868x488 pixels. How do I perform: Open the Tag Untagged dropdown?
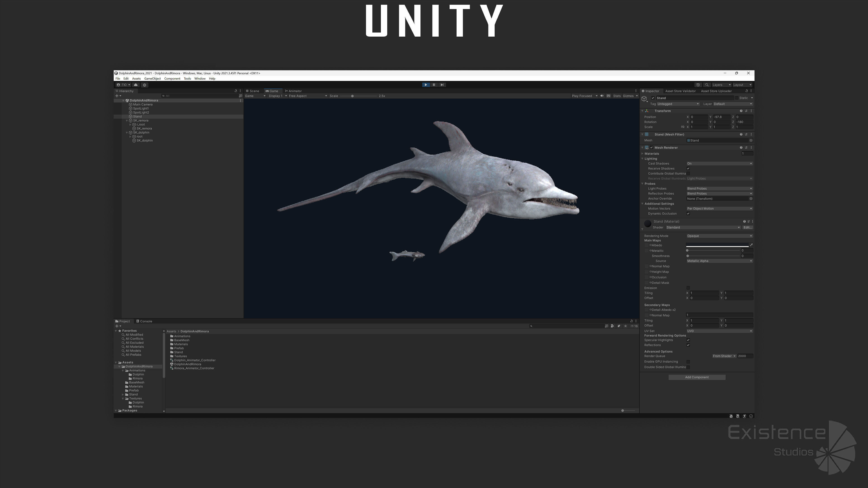[x=678, y=104]
